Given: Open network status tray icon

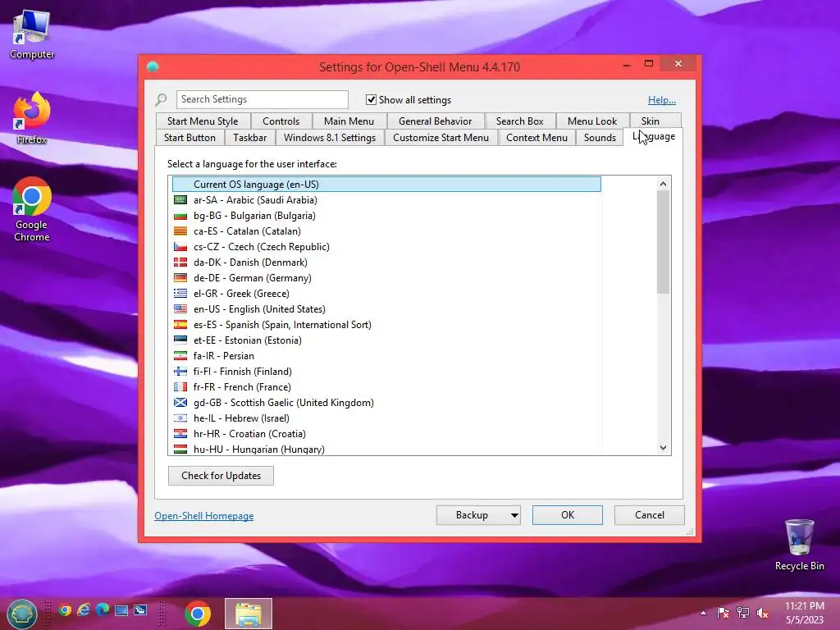Looking at the screenshot, I should (743, 613).
